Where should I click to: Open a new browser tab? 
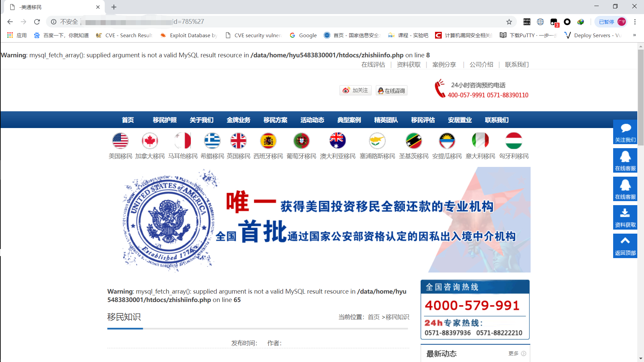(114, 7)
